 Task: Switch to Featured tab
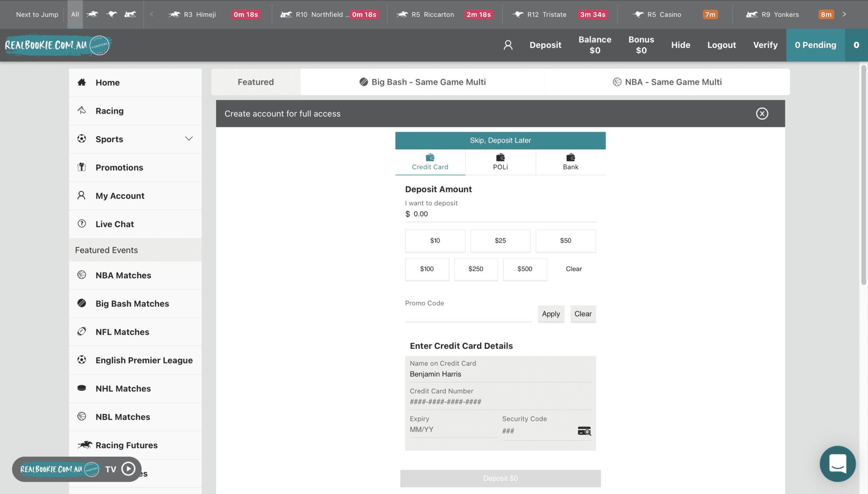[256, 82]
